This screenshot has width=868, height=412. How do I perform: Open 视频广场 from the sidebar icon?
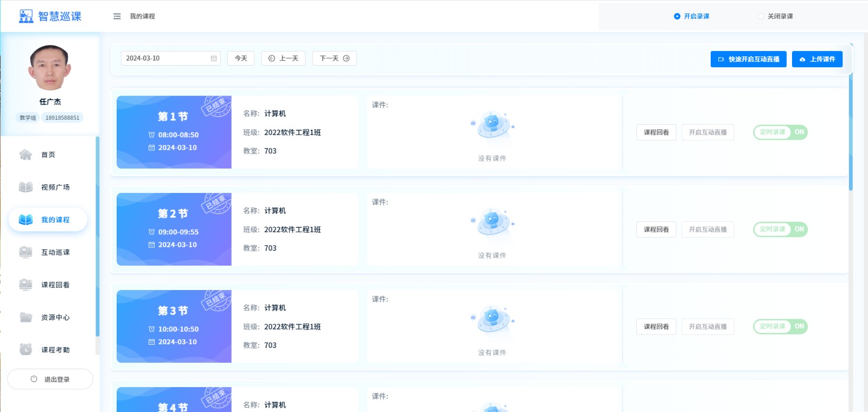[25, 187]
